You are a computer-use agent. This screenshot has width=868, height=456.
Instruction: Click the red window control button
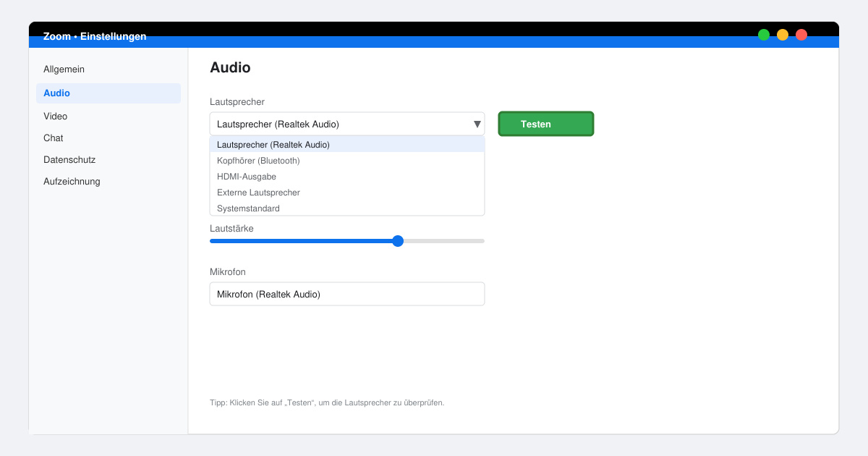click(x=801, y=35)
